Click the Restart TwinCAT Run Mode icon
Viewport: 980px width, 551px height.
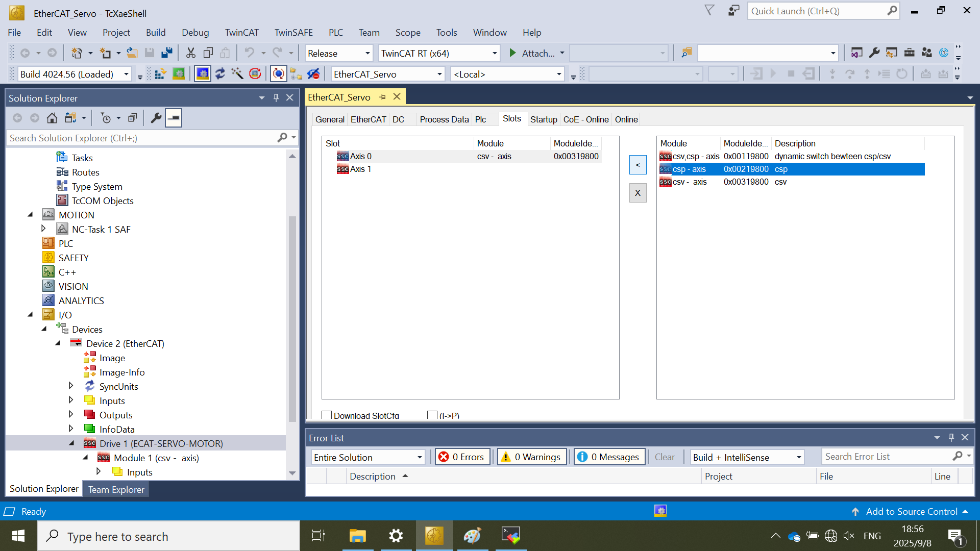(x=179, y=74)
